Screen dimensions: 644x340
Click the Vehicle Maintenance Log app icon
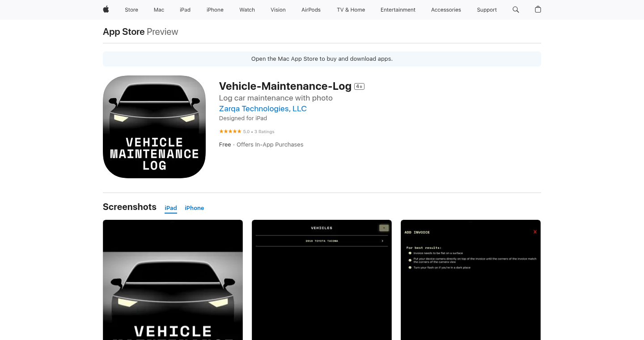coord(154,127)
